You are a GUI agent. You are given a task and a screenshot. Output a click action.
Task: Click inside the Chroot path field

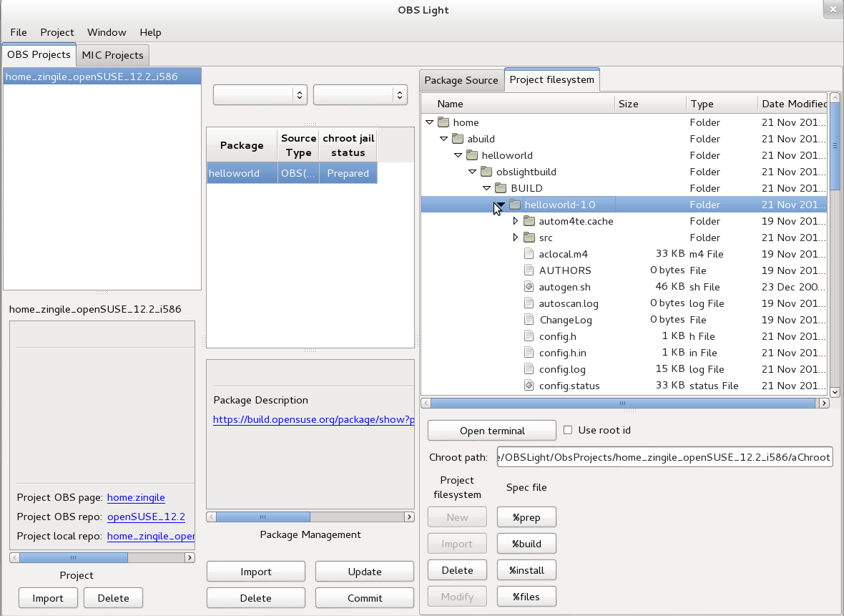664,456
